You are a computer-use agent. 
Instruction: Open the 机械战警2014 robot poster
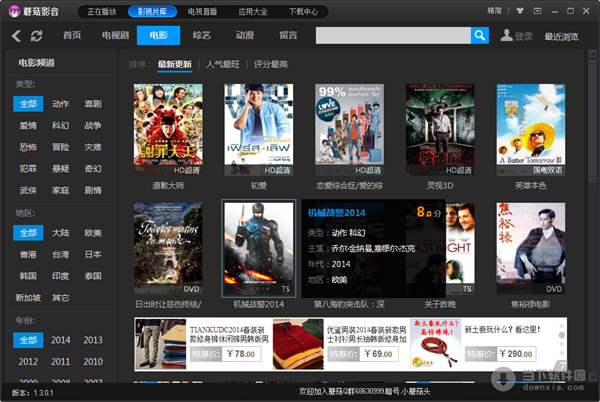259,249
